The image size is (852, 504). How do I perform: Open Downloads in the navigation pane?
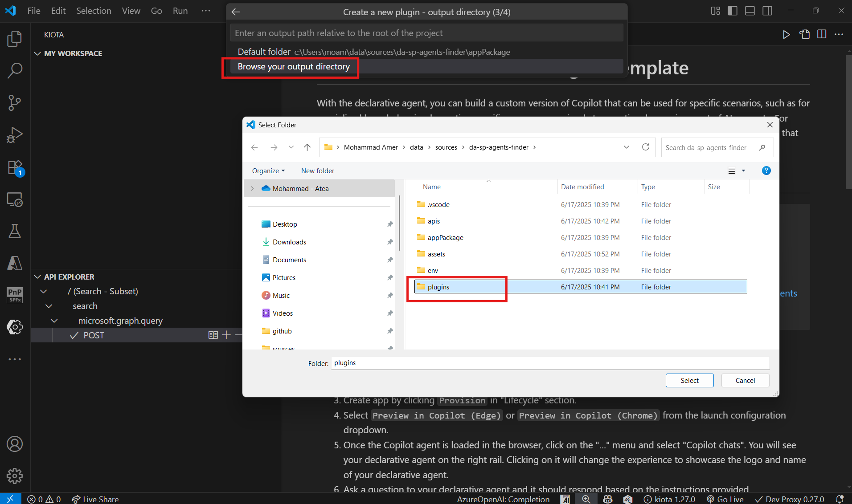point(289,242)
